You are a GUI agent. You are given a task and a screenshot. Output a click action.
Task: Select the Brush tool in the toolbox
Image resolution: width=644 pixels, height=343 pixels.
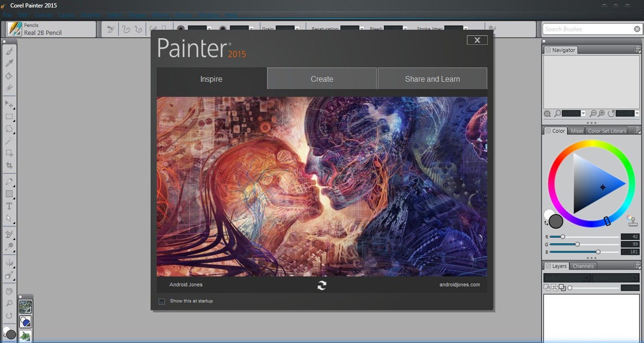click(x=9, y=51)
